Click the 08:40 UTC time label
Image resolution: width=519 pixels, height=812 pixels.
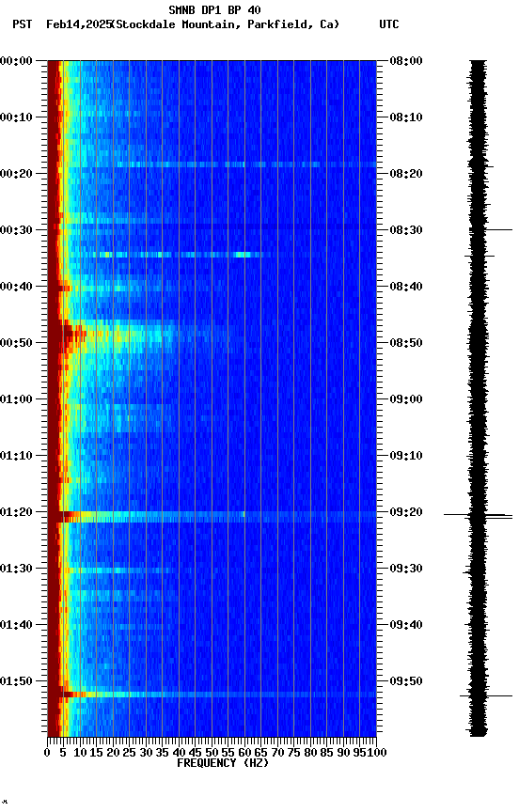pyautogui.click(x=406, y=287)
